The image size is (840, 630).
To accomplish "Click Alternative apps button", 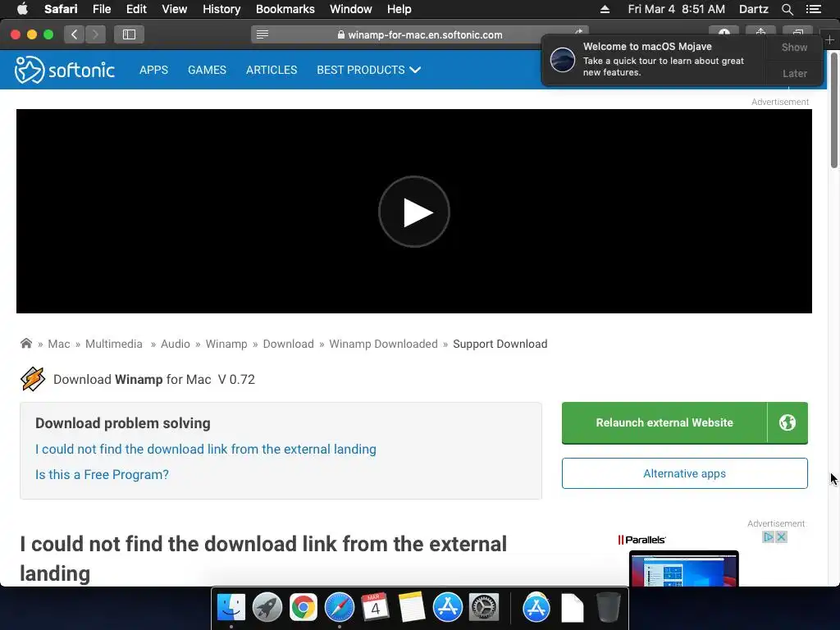I will coord(685,473).
